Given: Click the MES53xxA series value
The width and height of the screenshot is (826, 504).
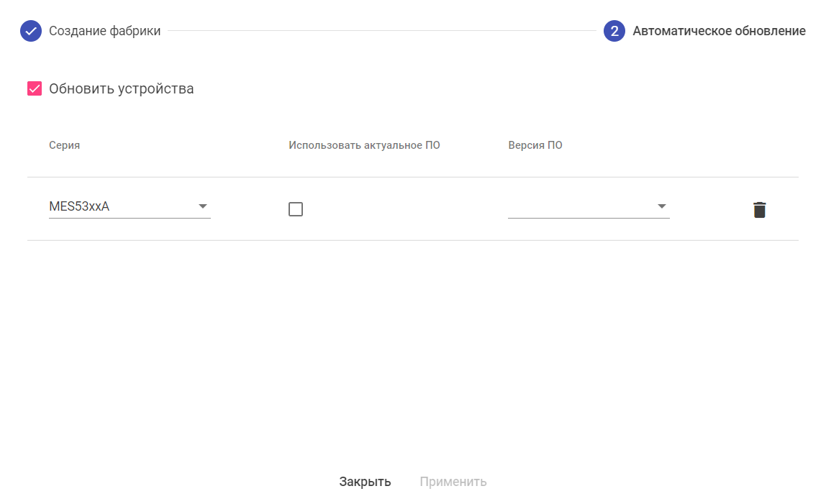Looking at the screenshot, I should pyautogui.click(x=79, y=207).
